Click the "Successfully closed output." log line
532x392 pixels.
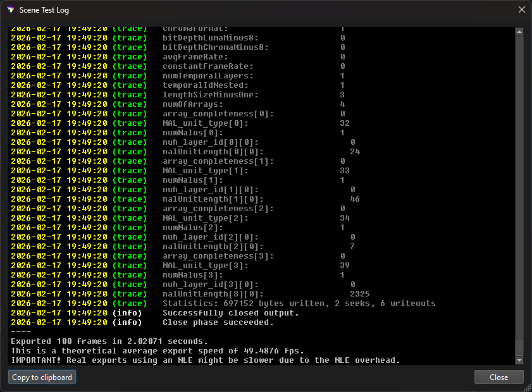[230, 313]
